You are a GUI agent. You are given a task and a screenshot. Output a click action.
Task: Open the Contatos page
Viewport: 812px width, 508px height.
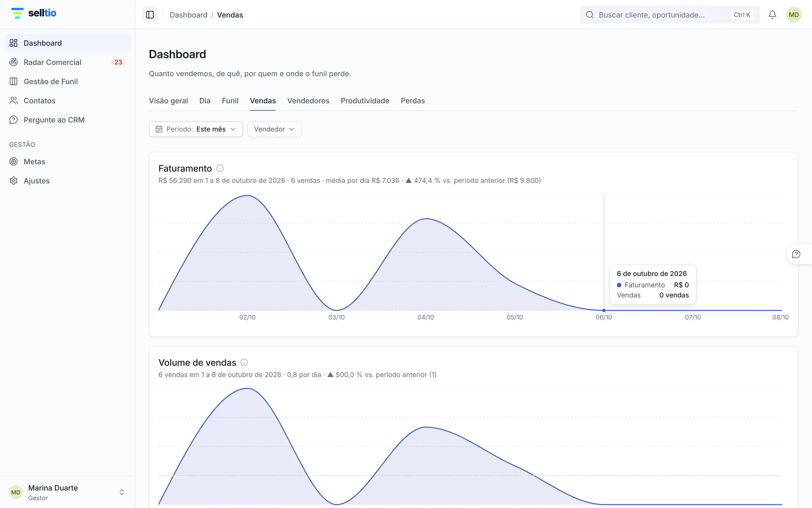67,100
